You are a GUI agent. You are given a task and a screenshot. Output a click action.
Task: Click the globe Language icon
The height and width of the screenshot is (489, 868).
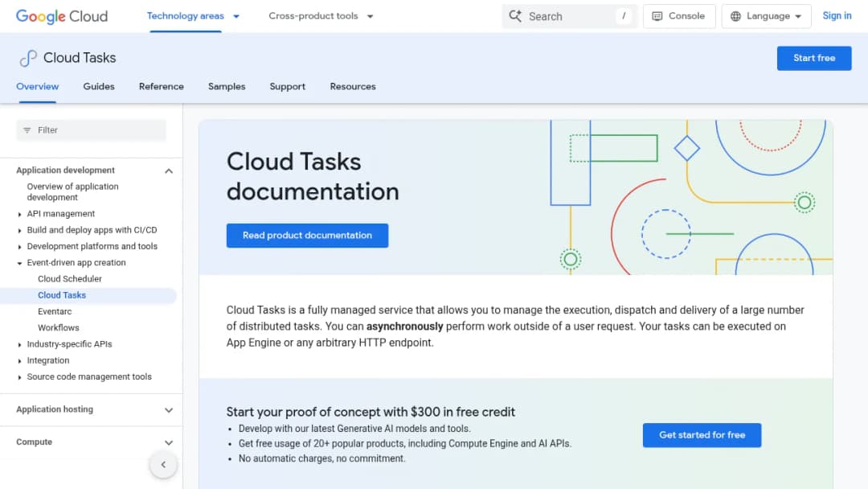pos(735,16)
